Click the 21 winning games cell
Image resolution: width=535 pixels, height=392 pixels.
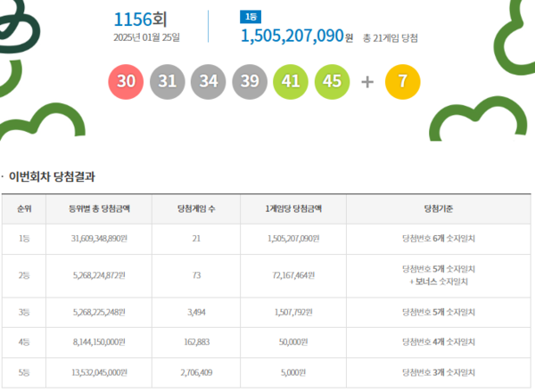click(x=196, y=239)
